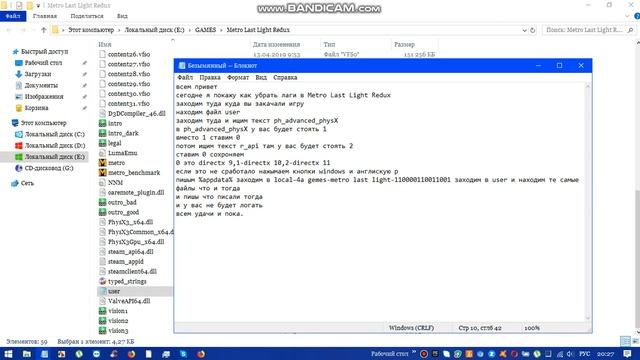Viewport: 640px width, 360px height.
Task: Select Быстрый доступ in navigation pane
Action: tap(44, 51)
